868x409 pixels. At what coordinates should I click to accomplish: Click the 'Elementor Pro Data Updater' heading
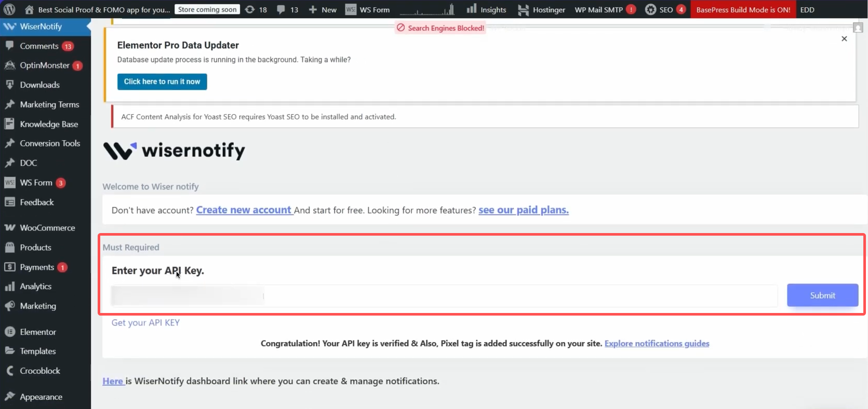tap(178, 45)
